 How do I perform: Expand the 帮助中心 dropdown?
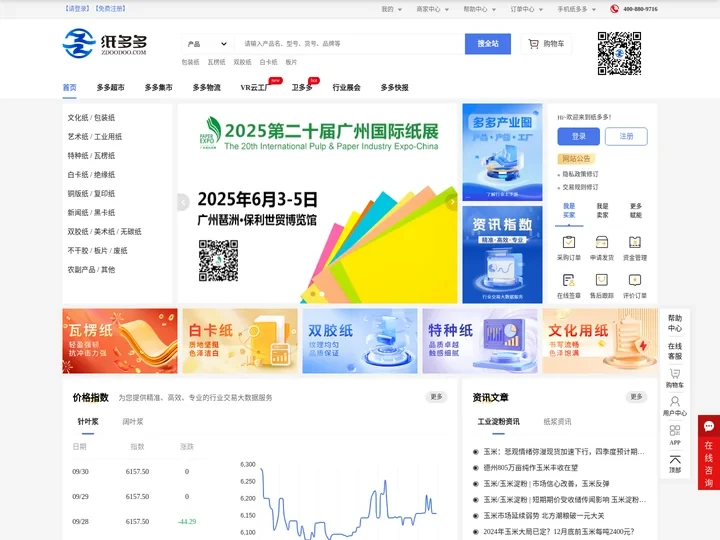(480, 9)
